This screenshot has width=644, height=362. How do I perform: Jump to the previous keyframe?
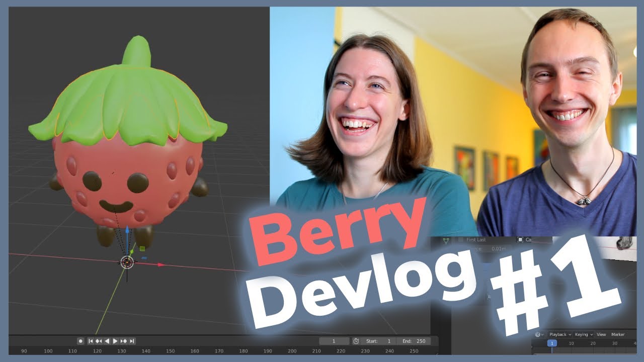[x=99, y=341]
